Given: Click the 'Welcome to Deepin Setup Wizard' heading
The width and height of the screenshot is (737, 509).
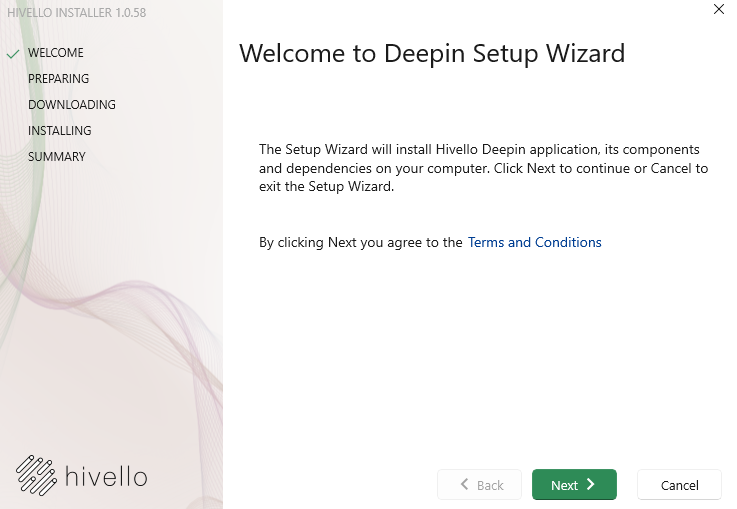Looking at the screenshot, I should (x=432, y=53).
